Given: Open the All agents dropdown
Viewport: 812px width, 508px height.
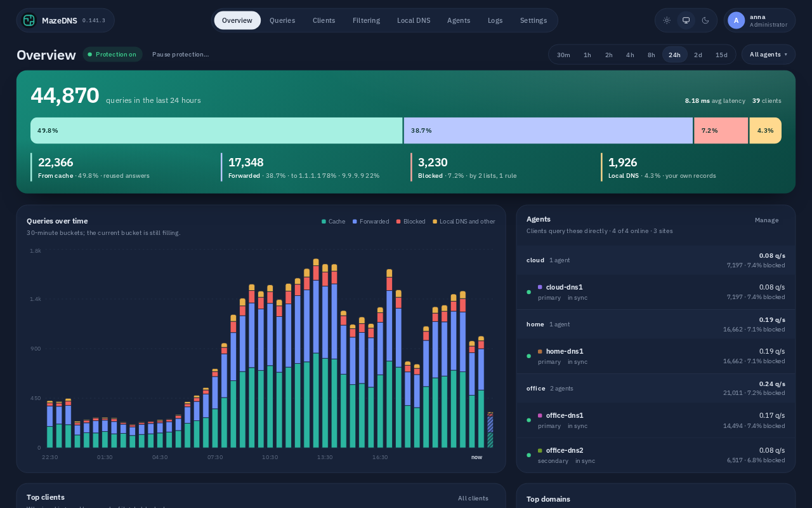Looking at the screenshot, I should 768,55.
